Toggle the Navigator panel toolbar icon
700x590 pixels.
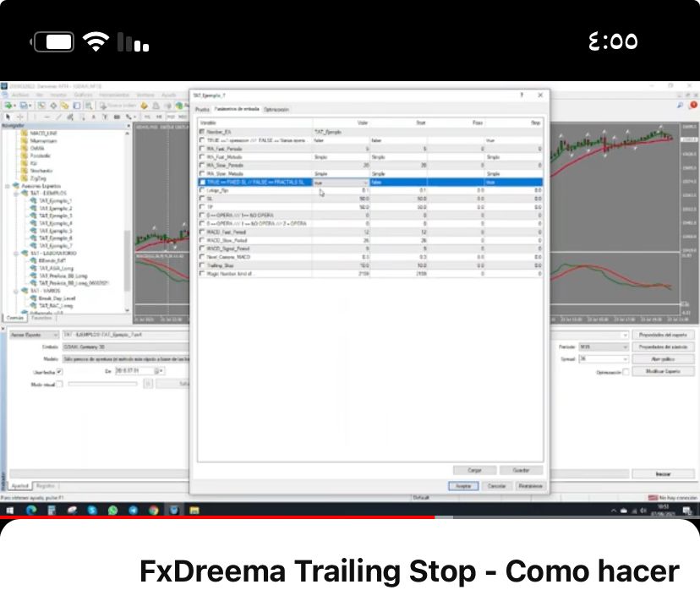tap(65, 106)
